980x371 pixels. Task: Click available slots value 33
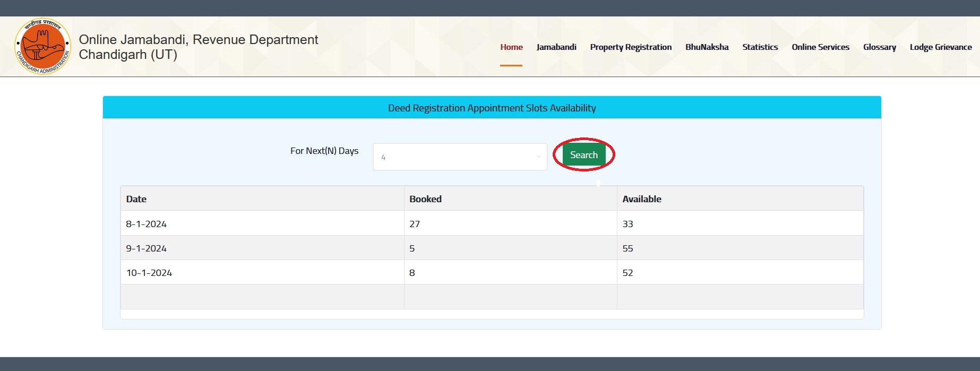627,224
